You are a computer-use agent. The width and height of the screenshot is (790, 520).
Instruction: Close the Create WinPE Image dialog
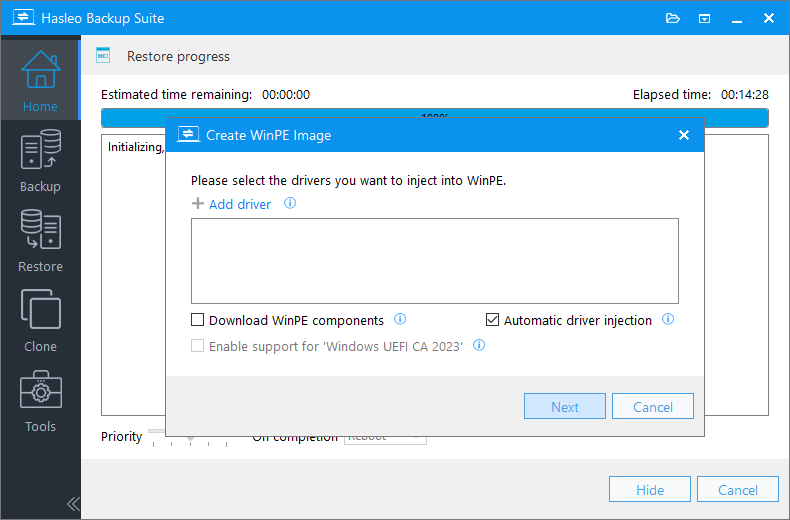pyautogui.click(x=684, y=135)
